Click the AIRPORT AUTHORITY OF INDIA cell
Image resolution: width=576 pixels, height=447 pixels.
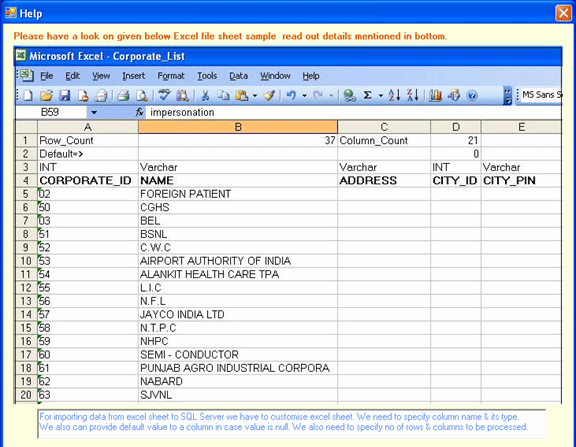tap(238, 261)
